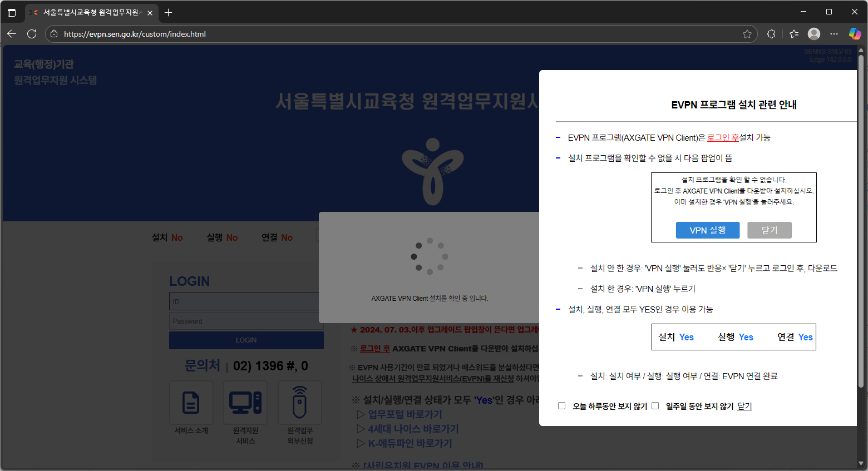Viewport: 868px width, 471px height.
Task: Open the remote support service computer icon
Action: [245, 403]
